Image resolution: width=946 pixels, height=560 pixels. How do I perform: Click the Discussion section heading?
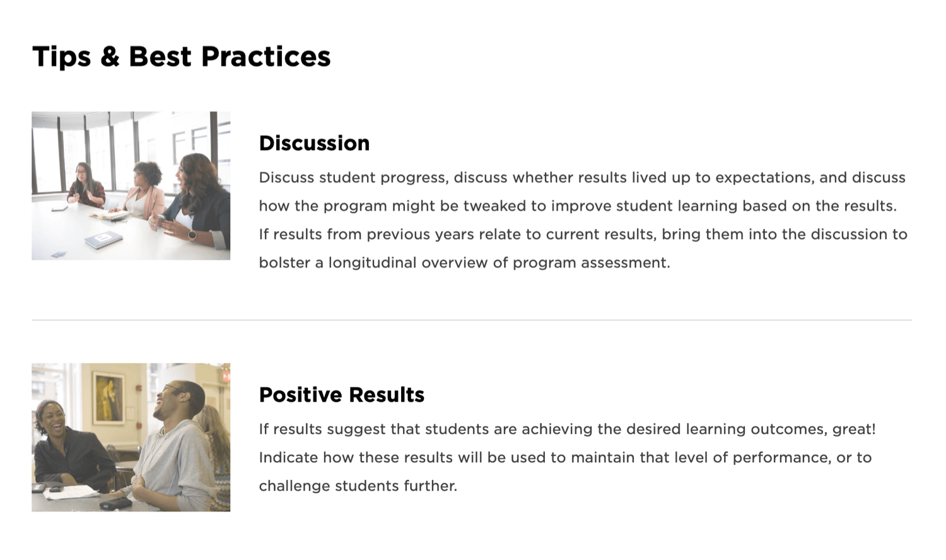tap(314, 143)
